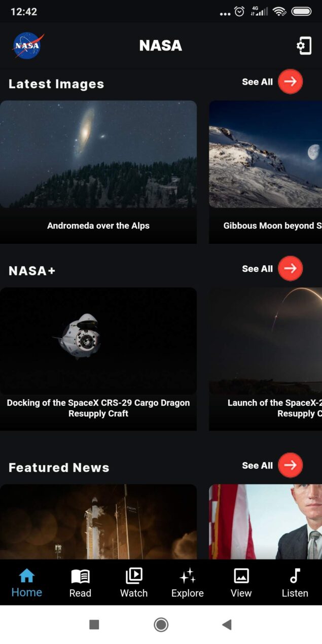Select the Listen tab
Screen dimensions: 322x644
295,583
